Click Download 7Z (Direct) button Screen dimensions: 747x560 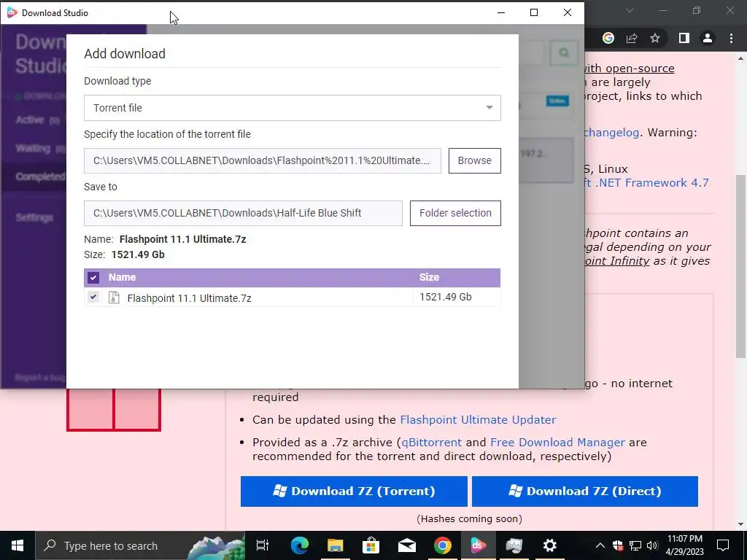(x=585, y=491)
